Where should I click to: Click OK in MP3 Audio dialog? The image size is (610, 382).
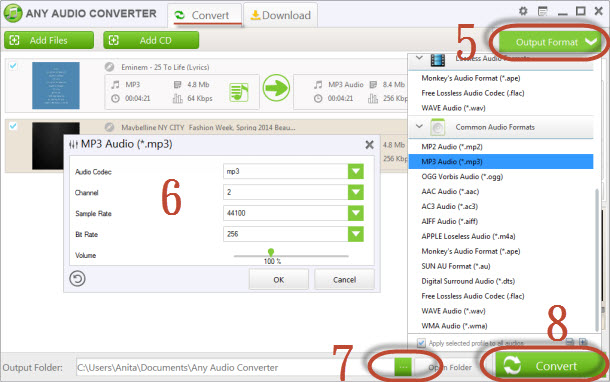click(279, 279)
